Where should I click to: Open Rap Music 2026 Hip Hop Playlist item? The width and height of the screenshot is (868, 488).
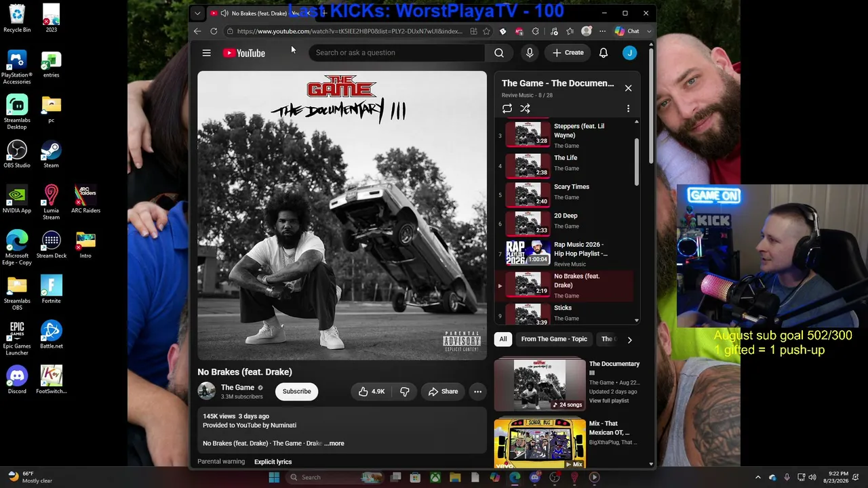[x=566, y=253]
